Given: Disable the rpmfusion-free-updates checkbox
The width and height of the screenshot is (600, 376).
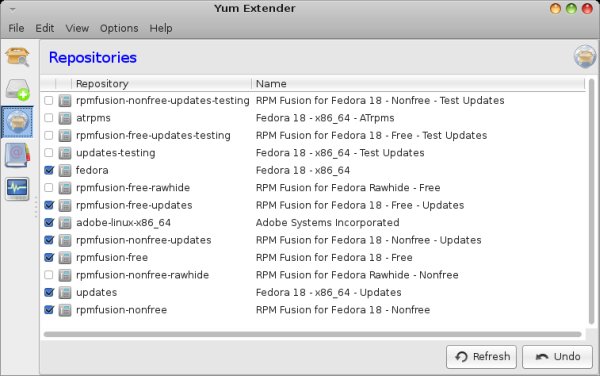Looking at the screenshot, I should [x=49, y=205].
